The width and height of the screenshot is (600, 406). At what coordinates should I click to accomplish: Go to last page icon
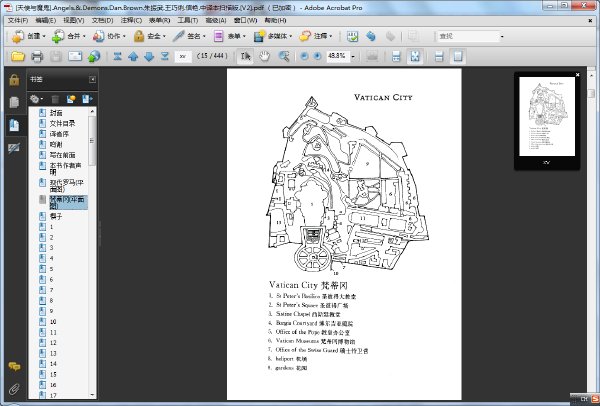pyautogui.click(x=165, y=57)
